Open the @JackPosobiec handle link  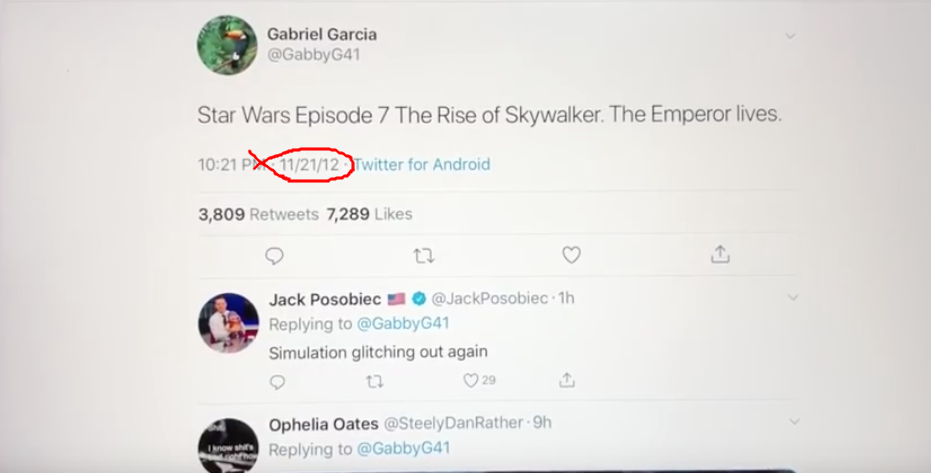pyautogui.click(x=490, y=298)
